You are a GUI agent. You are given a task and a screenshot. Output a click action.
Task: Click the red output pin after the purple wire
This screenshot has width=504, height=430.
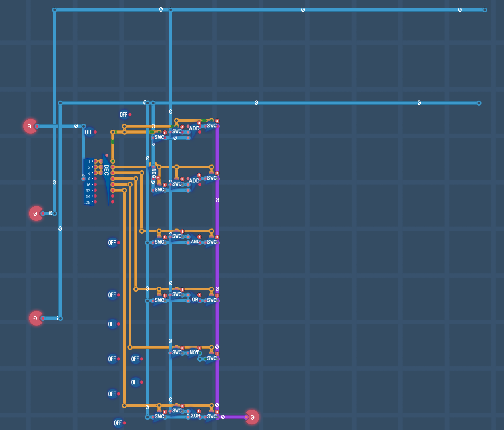[252, 417]
